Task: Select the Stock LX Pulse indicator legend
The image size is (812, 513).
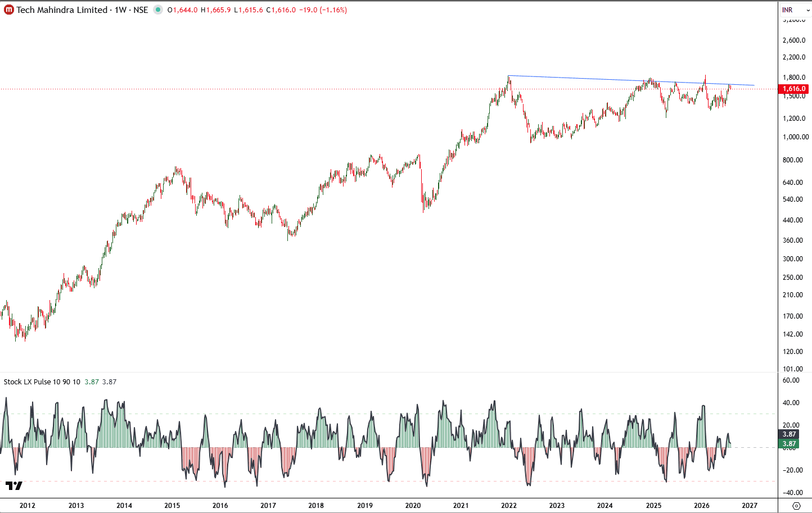Action: [x=42, y=382]
